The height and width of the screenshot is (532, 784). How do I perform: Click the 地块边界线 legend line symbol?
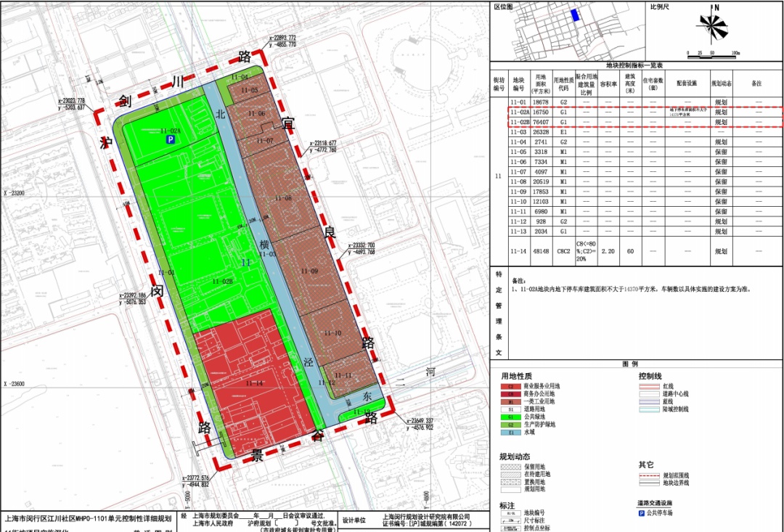[650, 483]
